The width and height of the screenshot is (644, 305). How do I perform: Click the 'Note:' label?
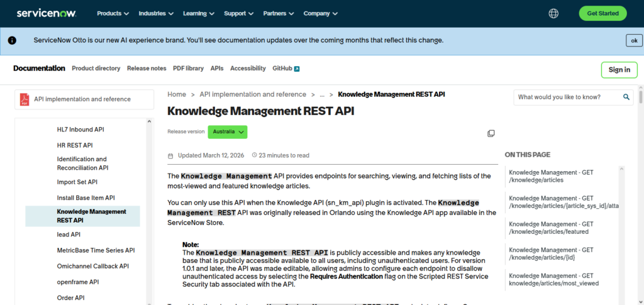tap(191, 245)
